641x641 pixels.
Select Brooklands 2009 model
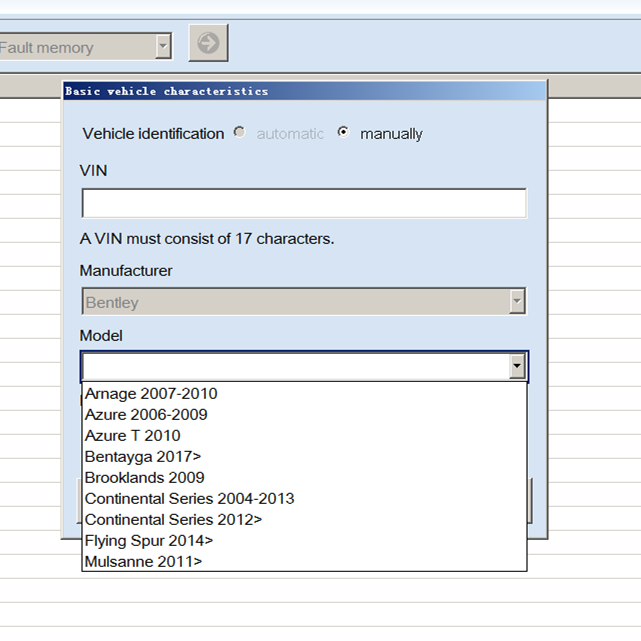pyautogui.click(x=304, y=478)
